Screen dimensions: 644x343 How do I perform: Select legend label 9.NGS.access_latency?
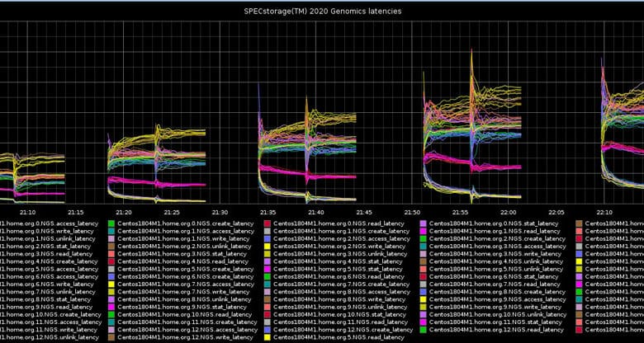click(x=498, y=299)
